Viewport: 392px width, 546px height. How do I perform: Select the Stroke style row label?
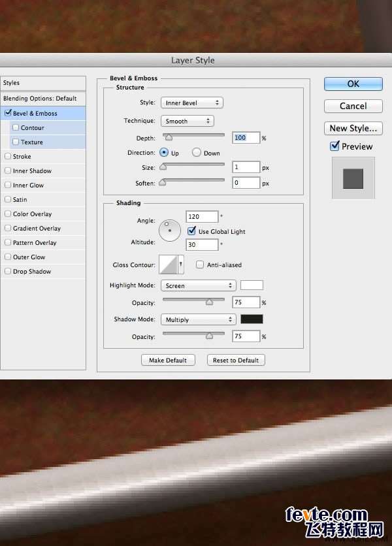pos(22,157)
